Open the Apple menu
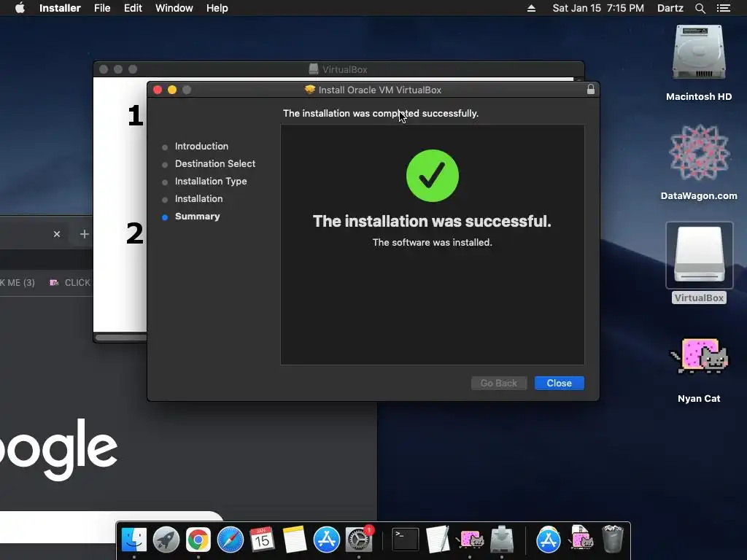Image resolution: width=747 pixels, height=560 pixels. [20, 8]
